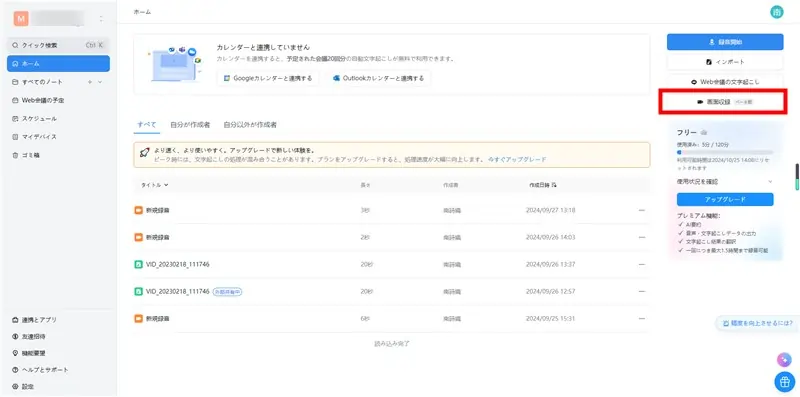This screenshot has height=397, width=800.
Task: Click the インポート button
Action: 725,62
